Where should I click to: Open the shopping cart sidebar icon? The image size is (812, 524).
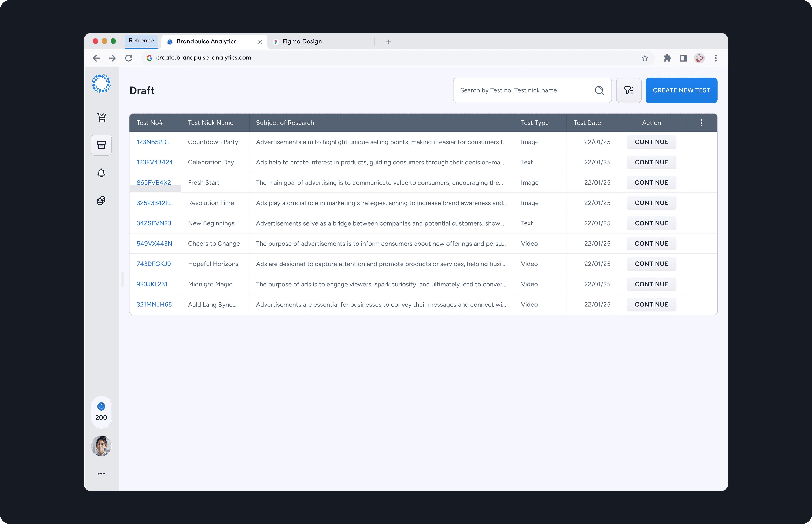pos(101,117)
